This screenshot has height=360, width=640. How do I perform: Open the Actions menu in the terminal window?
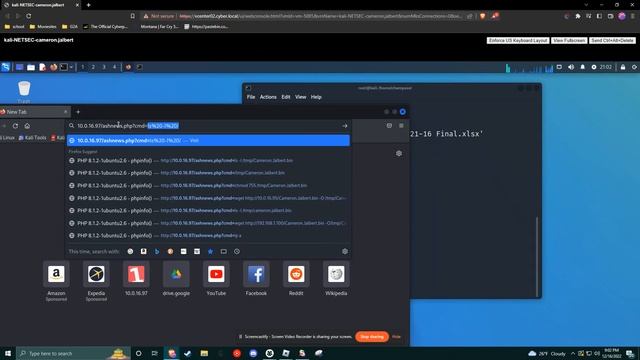[268, 97]
